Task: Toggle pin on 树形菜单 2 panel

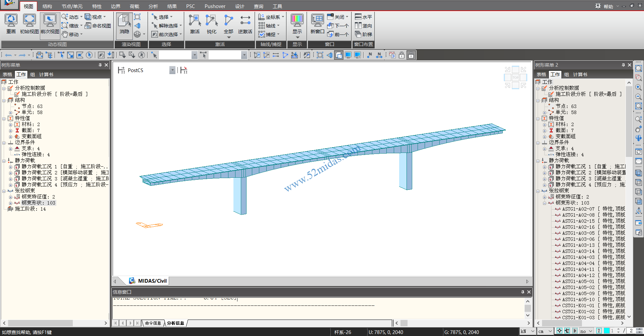Action: (x=623, y=65)
